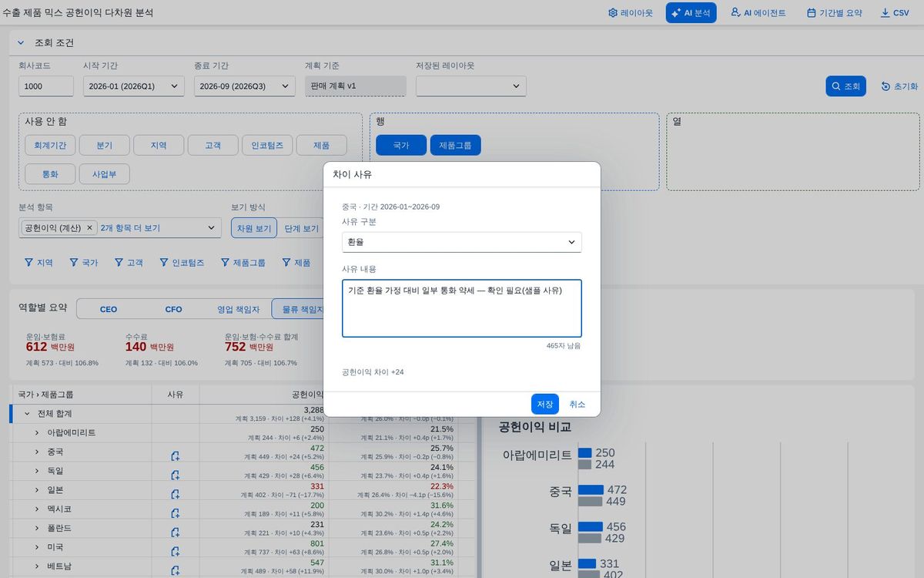Expand the 미국 table row
Viewport: 924px width, 578px height.
(36, 546)
